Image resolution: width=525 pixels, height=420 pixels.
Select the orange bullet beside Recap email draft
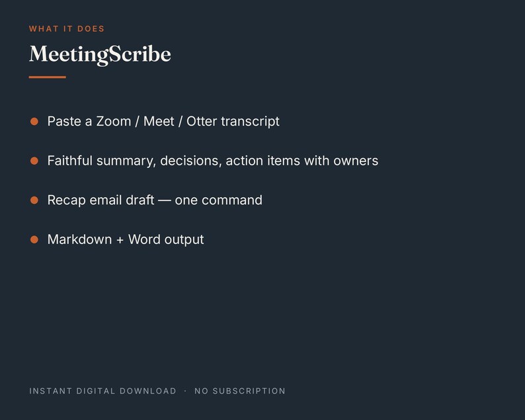34,200
